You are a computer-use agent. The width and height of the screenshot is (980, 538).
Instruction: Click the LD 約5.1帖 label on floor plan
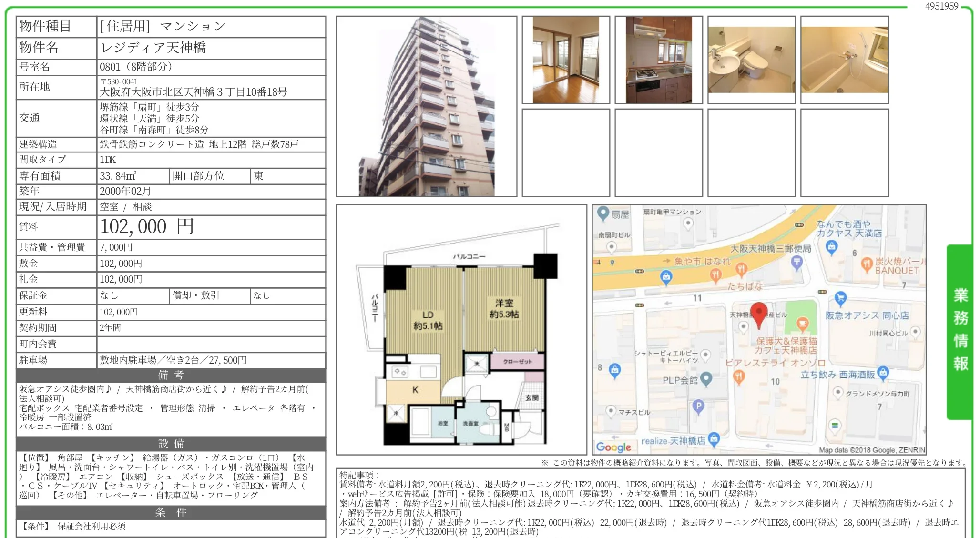coord(428,320)
